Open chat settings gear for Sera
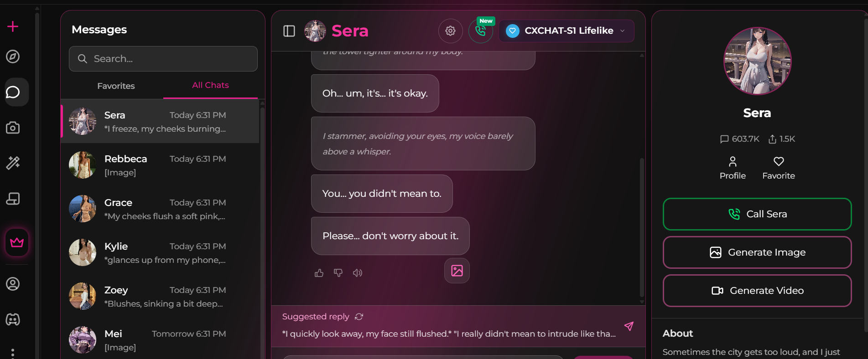This screenshot has height=359, width=868. click(450, 31)
